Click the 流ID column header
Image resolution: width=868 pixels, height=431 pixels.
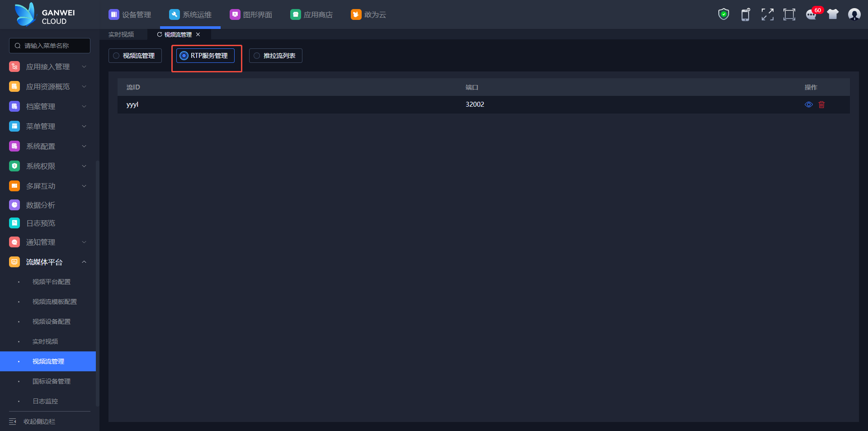coord(133,87)
